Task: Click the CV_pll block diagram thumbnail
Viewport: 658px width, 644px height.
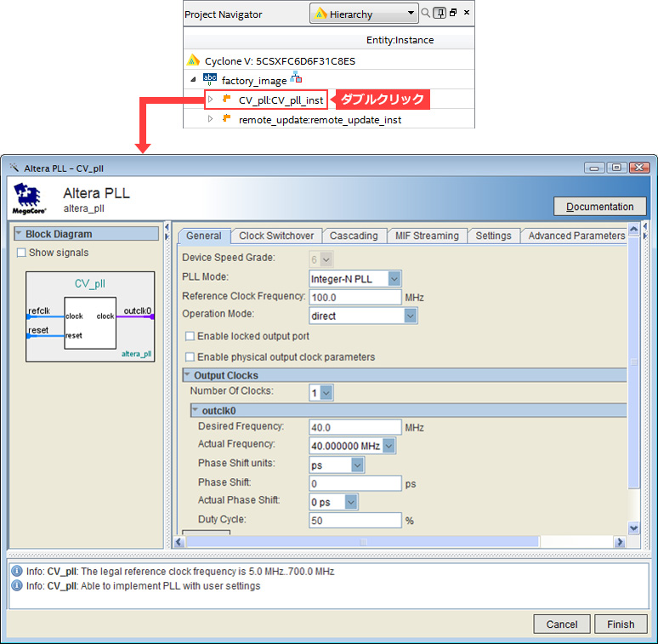Action: [x=90, y=316]
